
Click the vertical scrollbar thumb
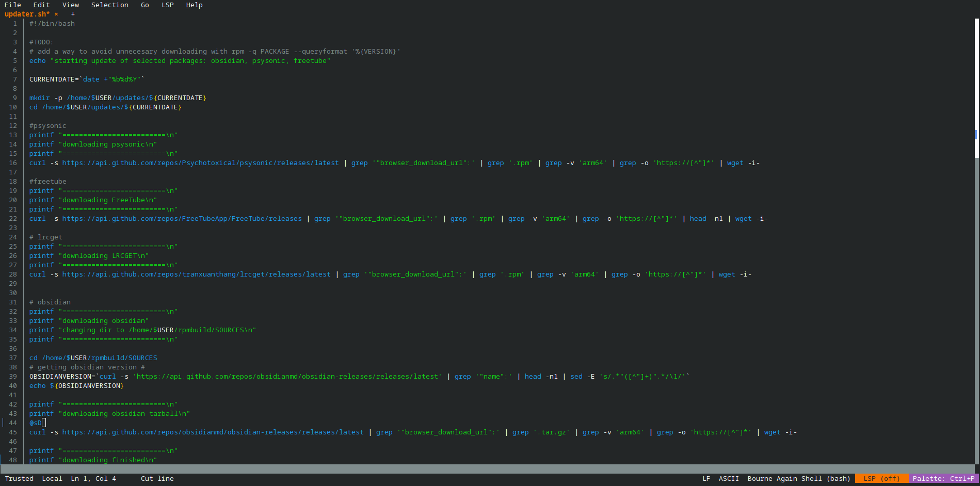click(976, 88)
